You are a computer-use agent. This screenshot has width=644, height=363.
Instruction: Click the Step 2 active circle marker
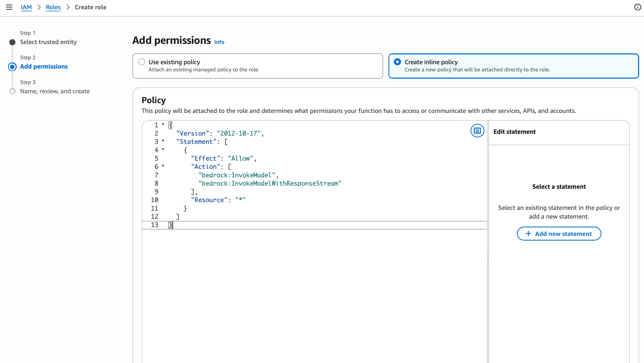click(12, 67)
